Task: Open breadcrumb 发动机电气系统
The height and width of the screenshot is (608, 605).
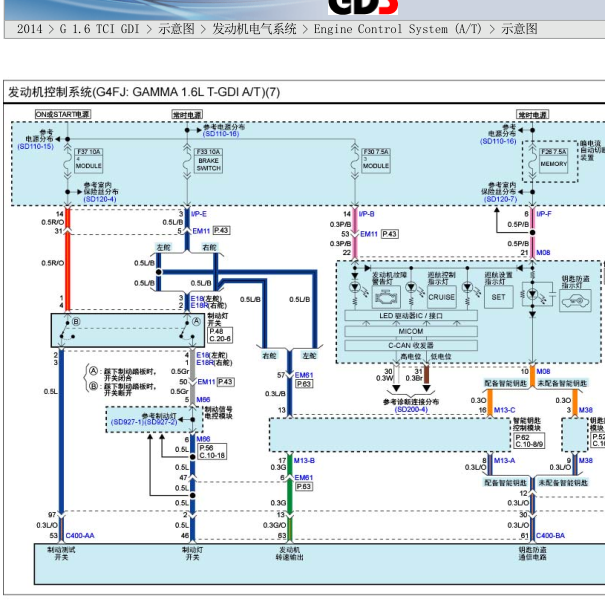Action: pos(254,29)
